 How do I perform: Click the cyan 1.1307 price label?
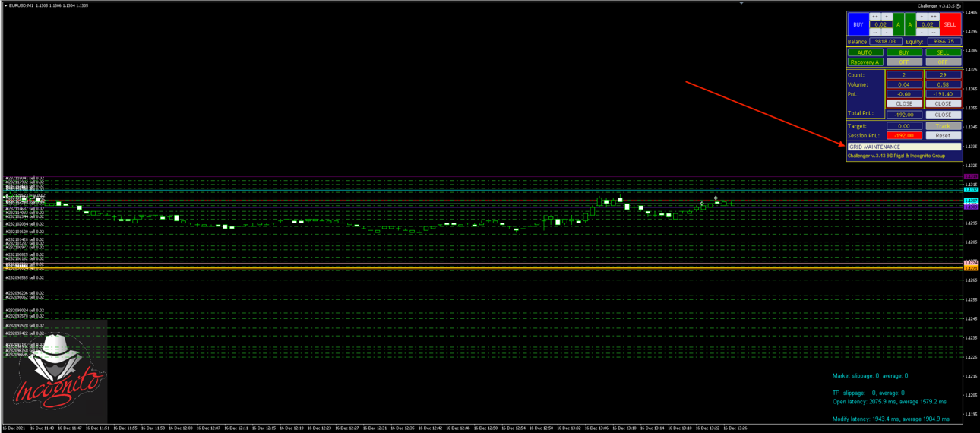(x=971, y=201)
